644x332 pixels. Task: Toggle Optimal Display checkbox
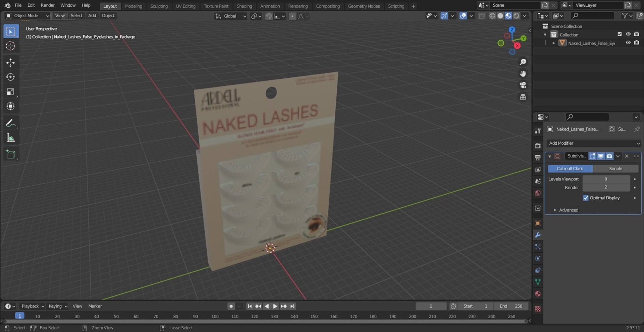click(586, 198)
